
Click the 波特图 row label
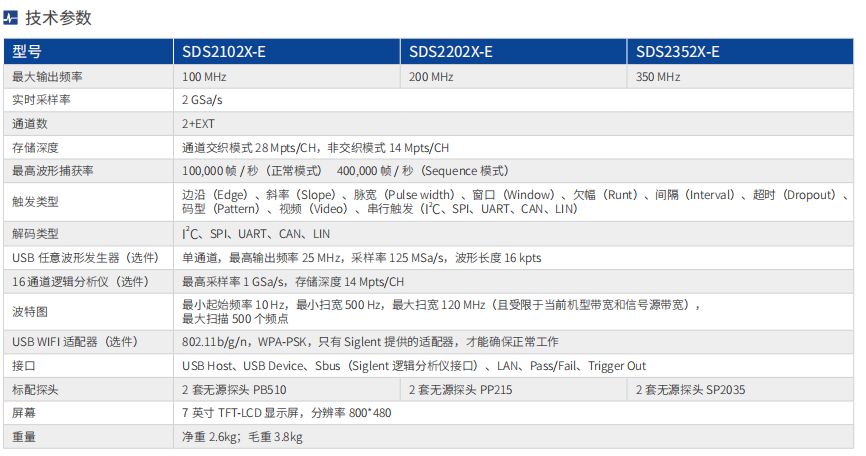[x=30, y=311]
